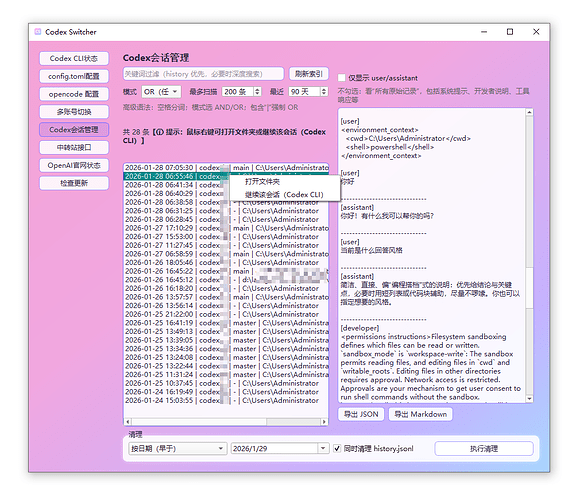Select session 2026-01-26 16:18:20 row
The height and width of the screenshot is (499, 580).
226,289
